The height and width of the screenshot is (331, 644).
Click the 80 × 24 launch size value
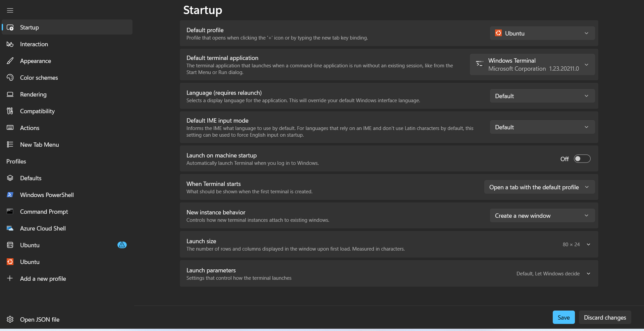[571, 245]
